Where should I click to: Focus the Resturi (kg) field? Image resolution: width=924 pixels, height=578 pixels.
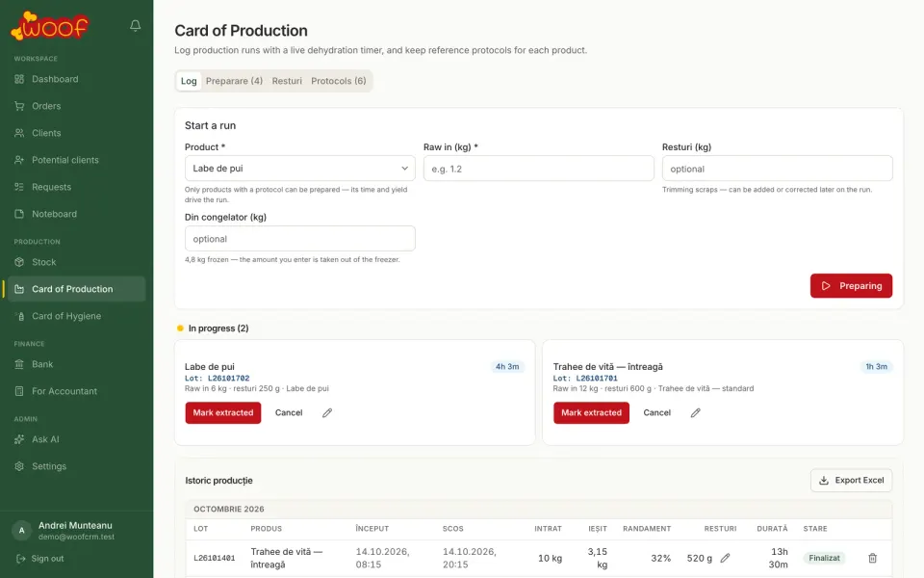[778, 169]
